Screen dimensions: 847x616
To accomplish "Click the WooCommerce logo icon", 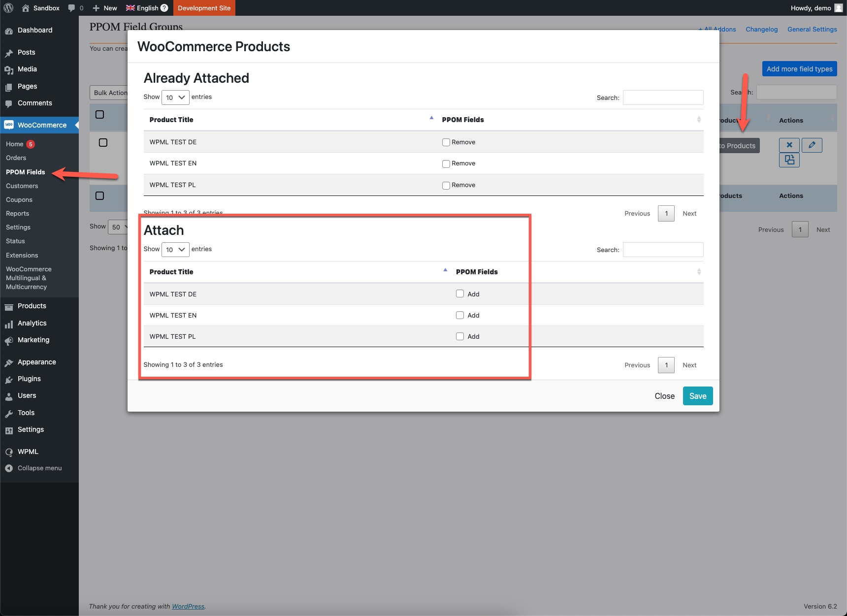I will point(9,125).
